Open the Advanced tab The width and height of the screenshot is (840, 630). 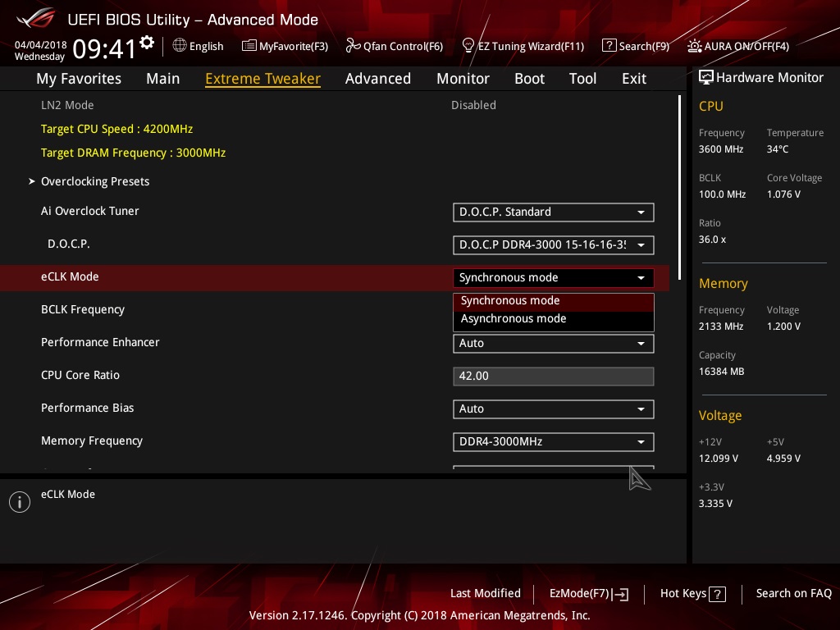(377, 79)
